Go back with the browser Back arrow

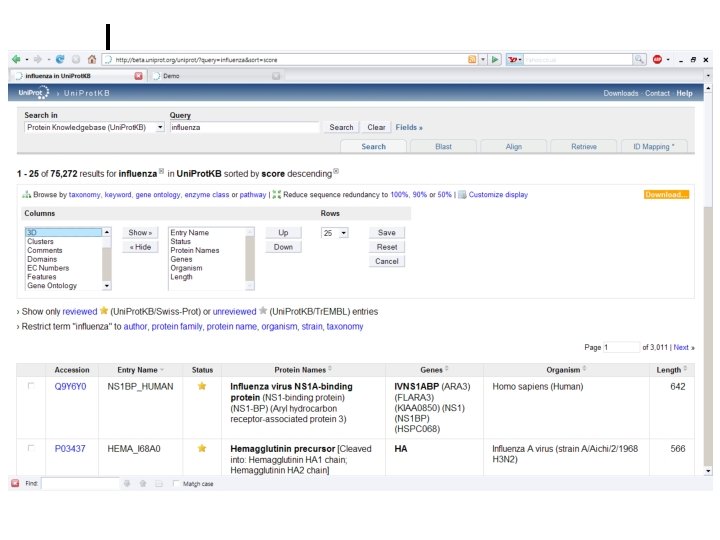pos(17,59)
